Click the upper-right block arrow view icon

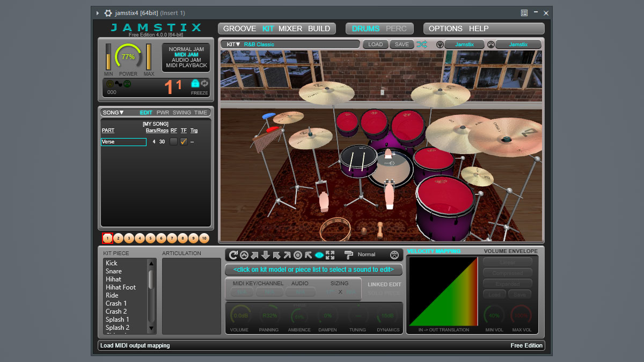pos(254,255)
